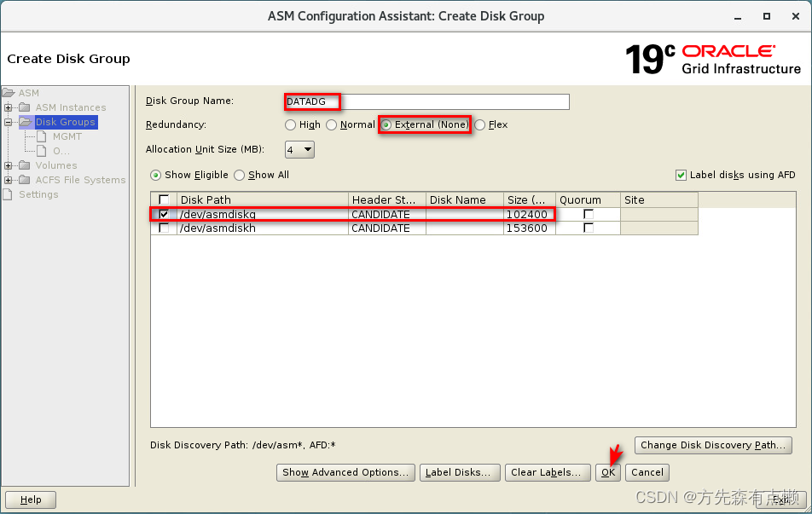The height and width of the screenshot is (514, 812).
Task: Click size value 153600
Action: point(526,228)
